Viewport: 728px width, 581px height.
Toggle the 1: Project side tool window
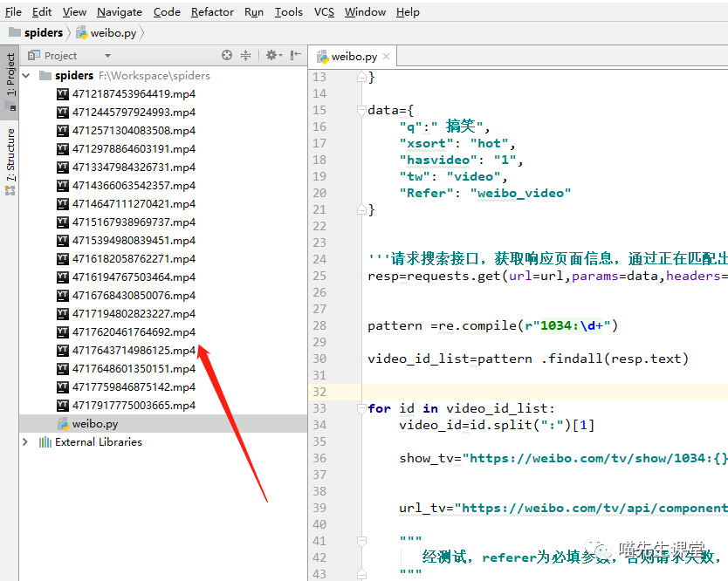10,81
